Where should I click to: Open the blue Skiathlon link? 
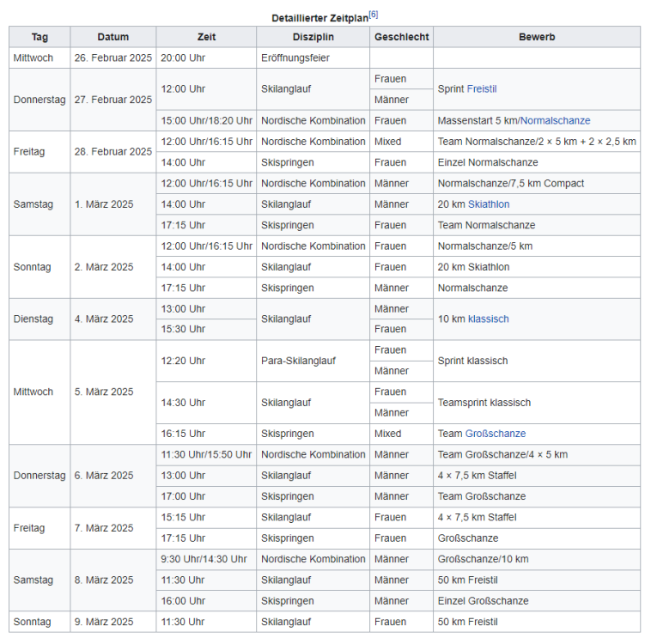pos(489,204)
